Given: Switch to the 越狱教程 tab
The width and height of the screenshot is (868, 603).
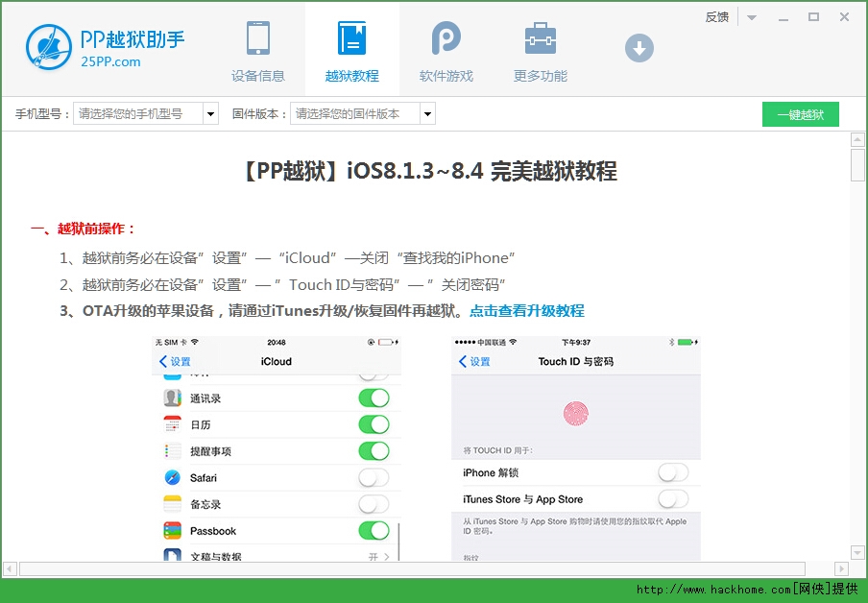Looking at the screenshot, I should pyautogui.click(x=352, y=50).
